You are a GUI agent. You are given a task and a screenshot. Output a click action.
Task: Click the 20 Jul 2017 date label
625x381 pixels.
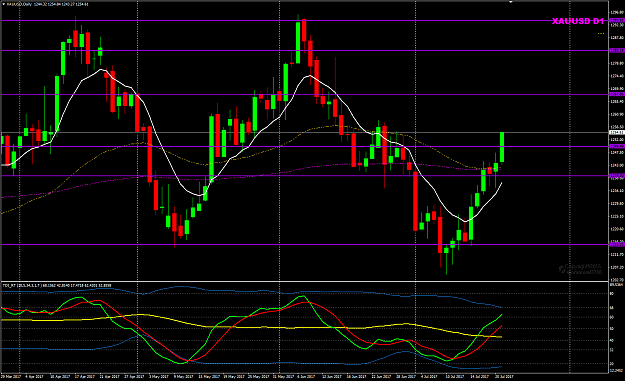(x=504, y=376)
